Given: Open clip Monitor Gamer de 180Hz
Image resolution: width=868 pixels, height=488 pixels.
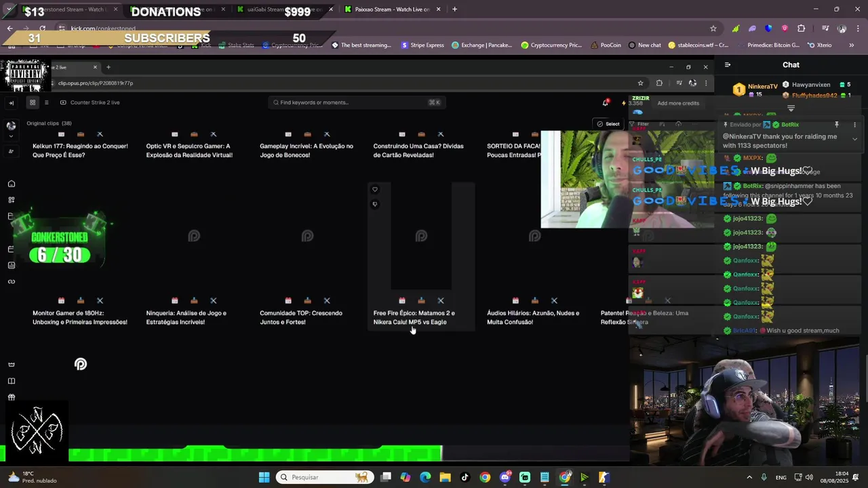Looking at the screenshot, I should (80, 317).
